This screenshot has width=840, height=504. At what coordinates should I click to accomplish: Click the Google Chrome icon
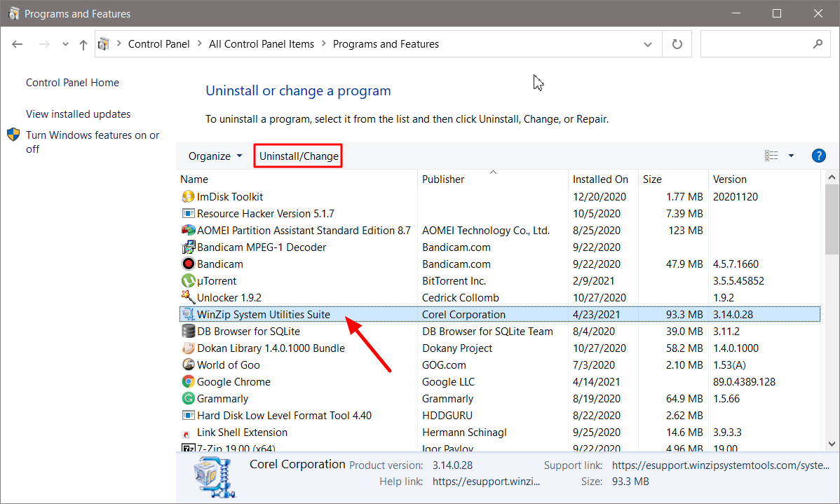pyautogui.click(x=187, y=381)
